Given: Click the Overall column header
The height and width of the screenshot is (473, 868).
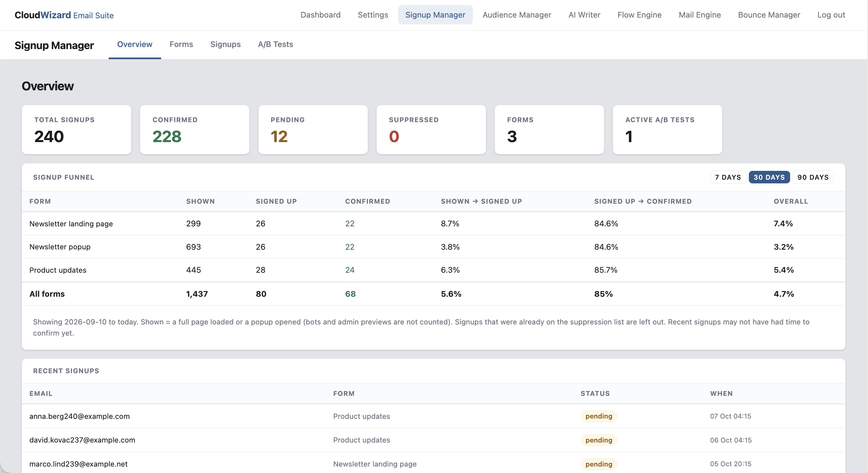Looking at the screenshot, I should pos(790,201).
